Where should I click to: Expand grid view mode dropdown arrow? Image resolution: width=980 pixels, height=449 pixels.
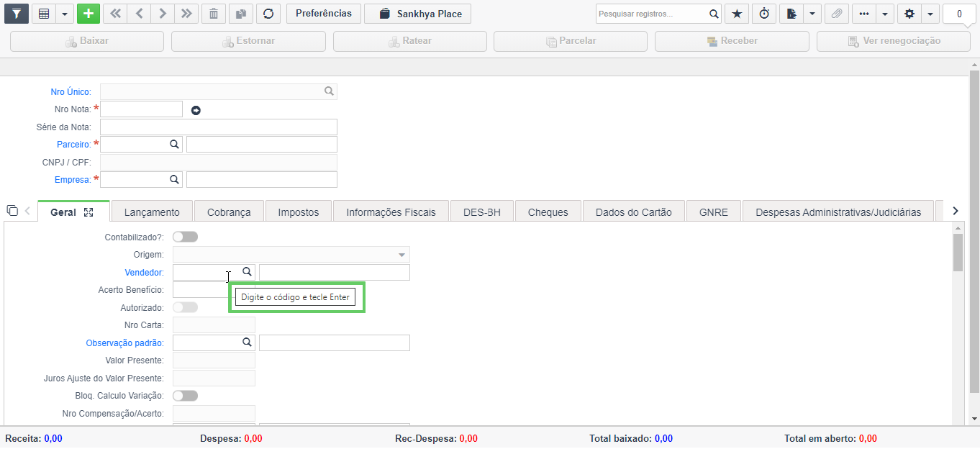point(65,14)
